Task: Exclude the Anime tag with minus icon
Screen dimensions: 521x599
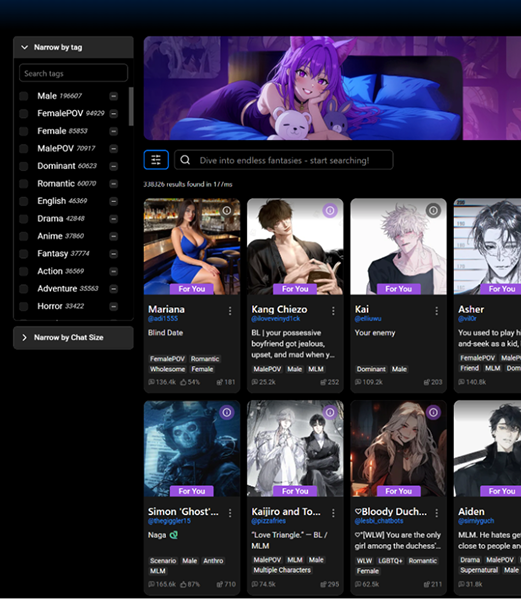Action: 113,236
